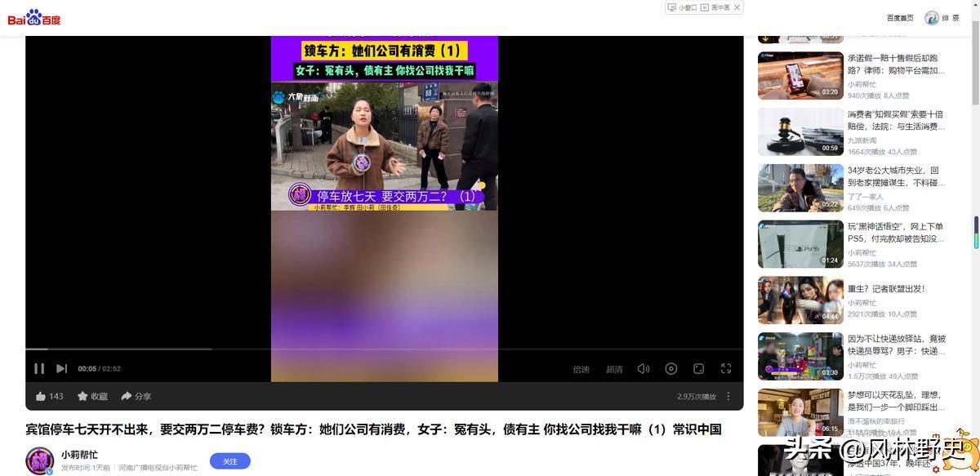Open 百度首页 link
This screenshot has width=980, height=476.
(900, 18)
